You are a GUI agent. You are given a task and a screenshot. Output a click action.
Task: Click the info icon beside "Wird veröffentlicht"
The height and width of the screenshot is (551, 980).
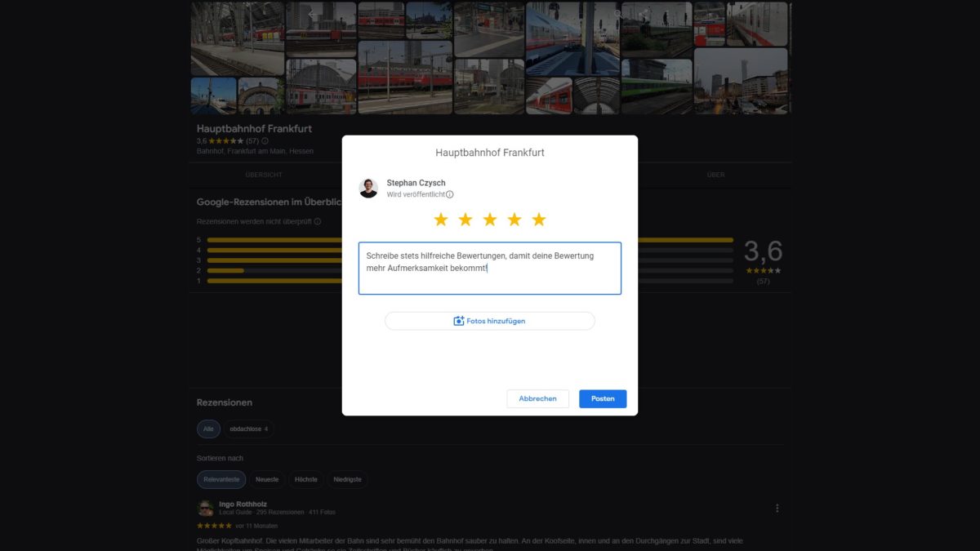[x=450, y=195]
